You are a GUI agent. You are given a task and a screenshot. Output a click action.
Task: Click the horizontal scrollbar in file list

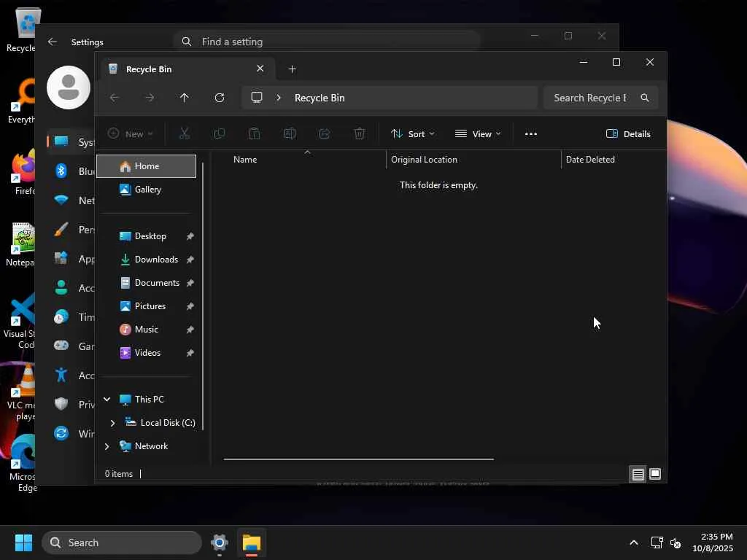coord(358,459)
